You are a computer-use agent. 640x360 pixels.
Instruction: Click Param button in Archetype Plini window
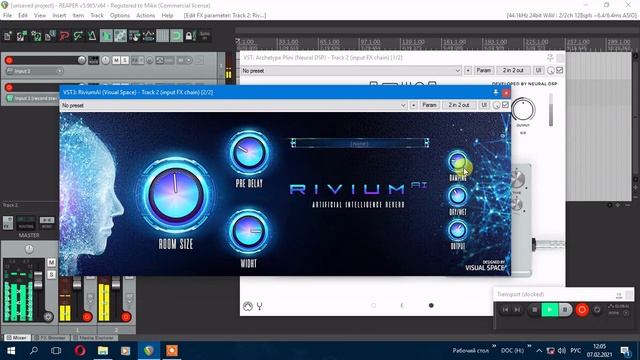(484, 71)
